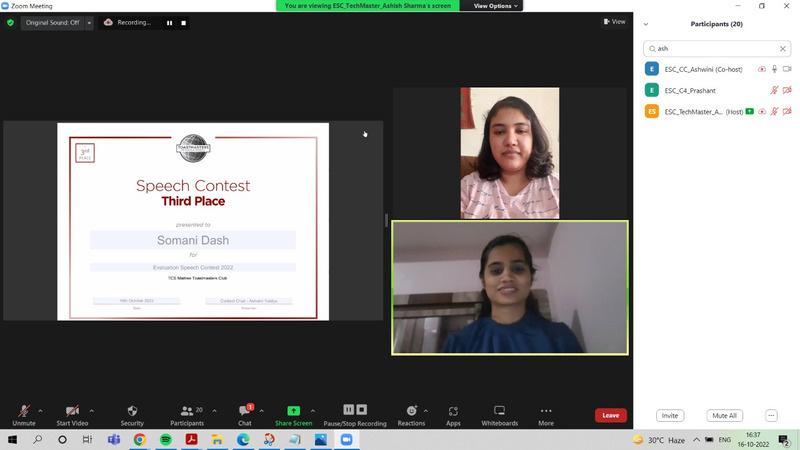Click ESC_CC_Ashwini's blue avatar
Viewport: 800px width, 450px height.
coord(652,69)
